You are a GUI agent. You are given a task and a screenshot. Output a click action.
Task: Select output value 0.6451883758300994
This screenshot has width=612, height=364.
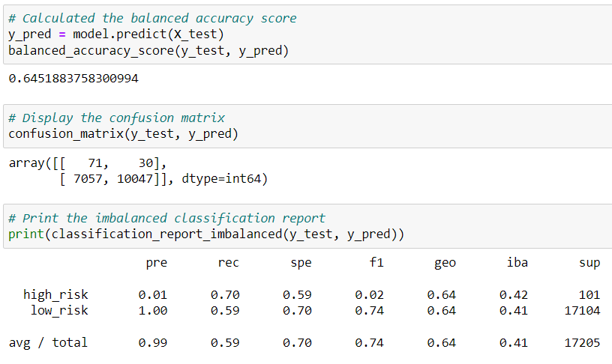click(x=73, y=79)
